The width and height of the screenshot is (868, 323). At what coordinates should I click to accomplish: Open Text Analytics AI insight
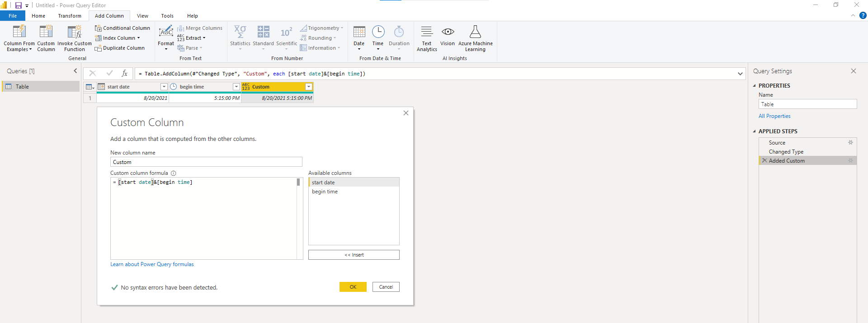(427, 38)
